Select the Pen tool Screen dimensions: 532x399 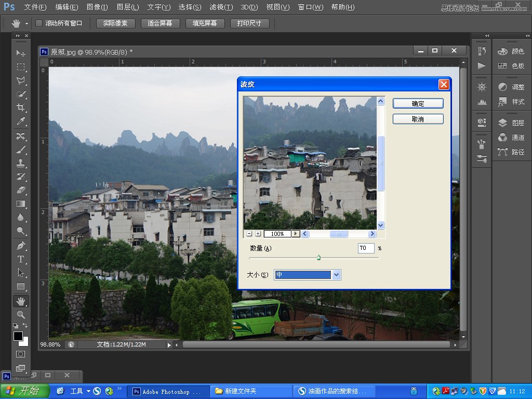point(21,245)
